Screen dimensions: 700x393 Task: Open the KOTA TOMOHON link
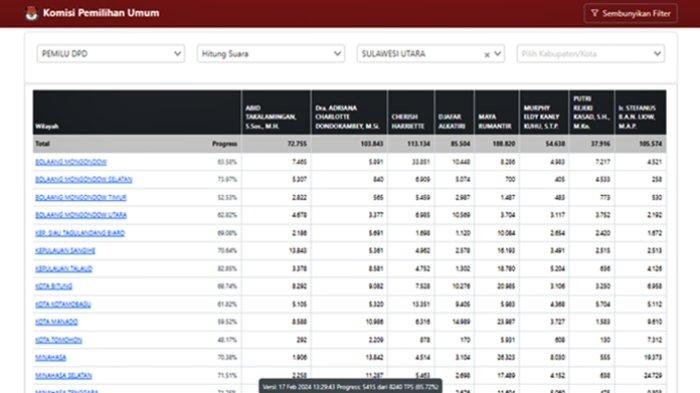58,340
